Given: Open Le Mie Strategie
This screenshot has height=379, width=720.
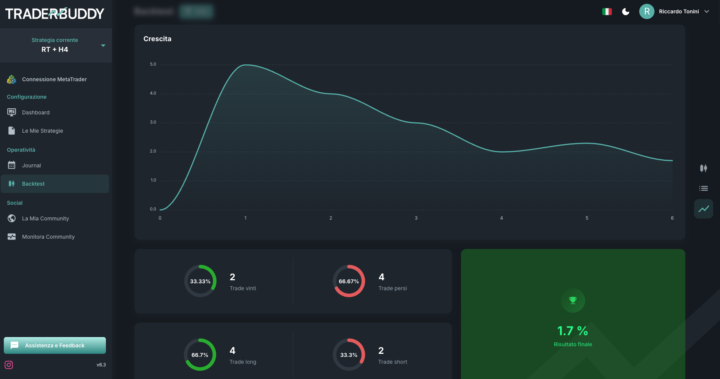Looking at the screenshot, I should coord(42,131).
